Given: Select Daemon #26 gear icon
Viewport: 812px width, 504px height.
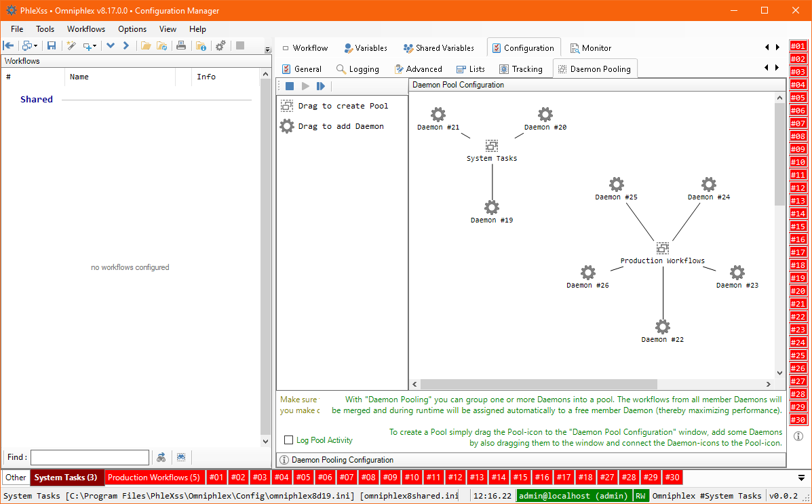Looking at the screenshot, I should tap(587, 273).
